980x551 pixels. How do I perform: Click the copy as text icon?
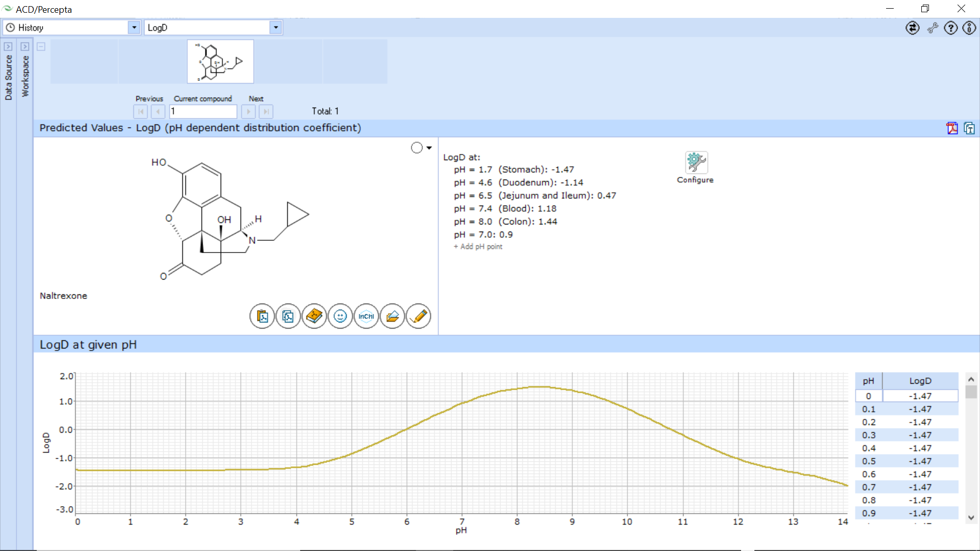(x=969, y=128)
